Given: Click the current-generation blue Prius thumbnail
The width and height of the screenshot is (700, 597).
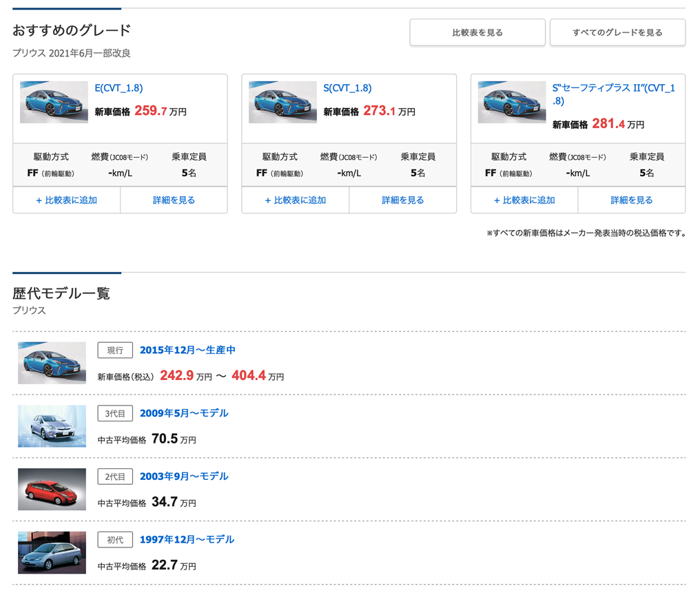Looking at the screenshot, I should (52, 363).
